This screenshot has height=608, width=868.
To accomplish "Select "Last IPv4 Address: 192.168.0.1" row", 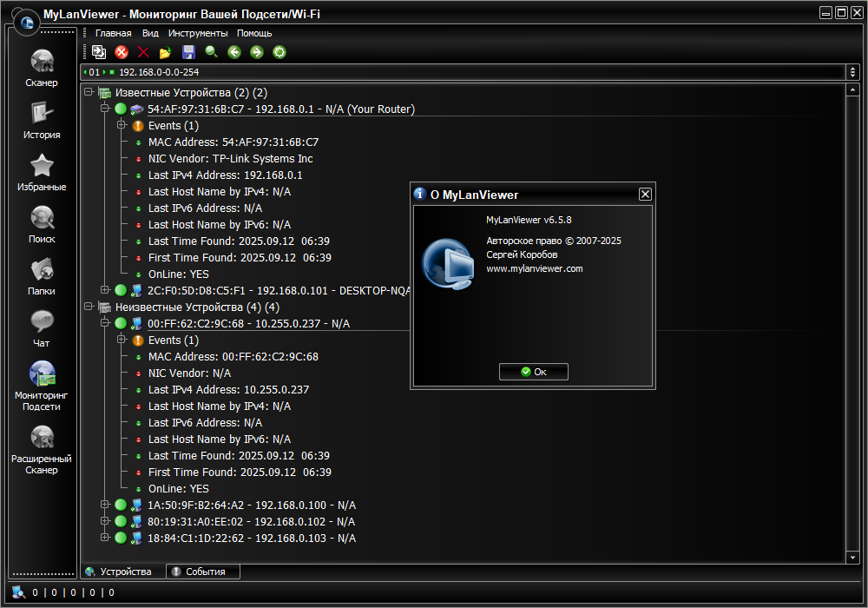I will point(226,175).
